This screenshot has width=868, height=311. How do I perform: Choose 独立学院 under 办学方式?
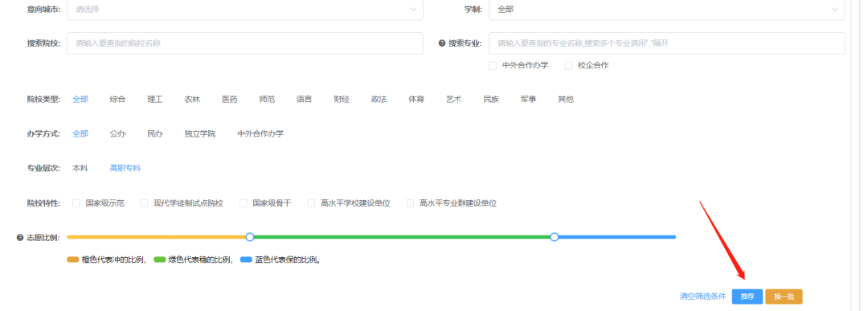pos(200,133)
